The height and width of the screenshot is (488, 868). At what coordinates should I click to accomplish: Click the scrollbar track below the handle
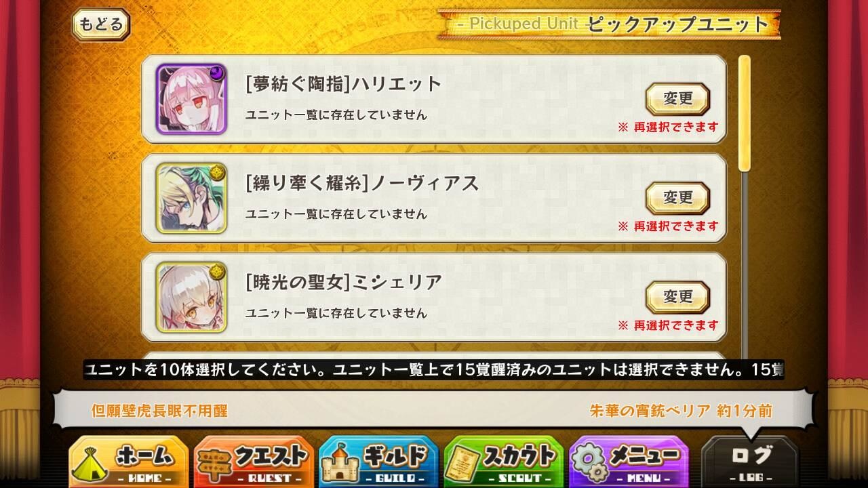745,264
